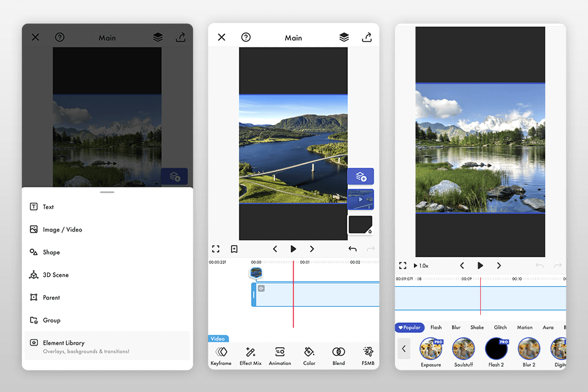588x392 pixels.
Task: Undo last action in middle screen
Action: click(x=353, y=249)
